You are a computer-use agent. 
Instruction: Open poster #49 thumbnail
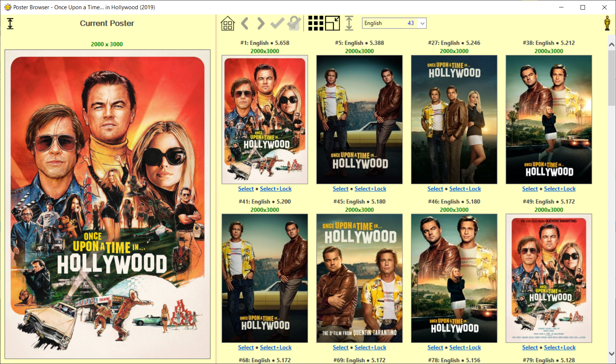click(x=549, y=278)
